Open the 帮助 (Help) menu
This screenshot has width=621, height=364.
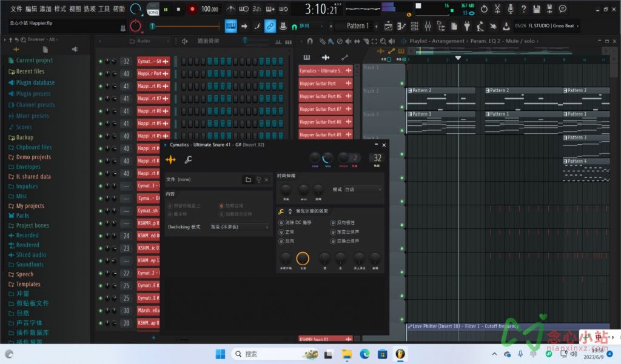point(119,8)
